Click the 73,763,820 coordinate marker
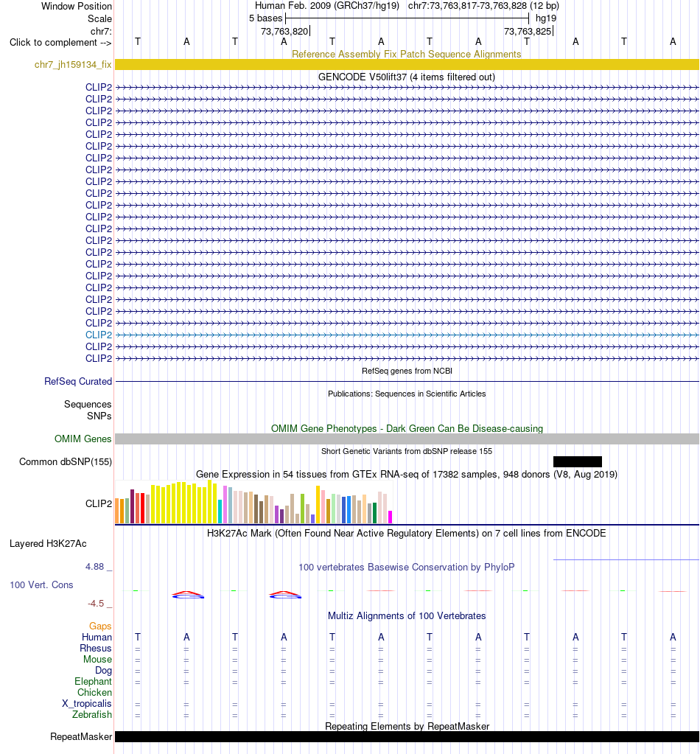Image resolution: width=700 pixels, height=754 pixels. pos(284,31)
